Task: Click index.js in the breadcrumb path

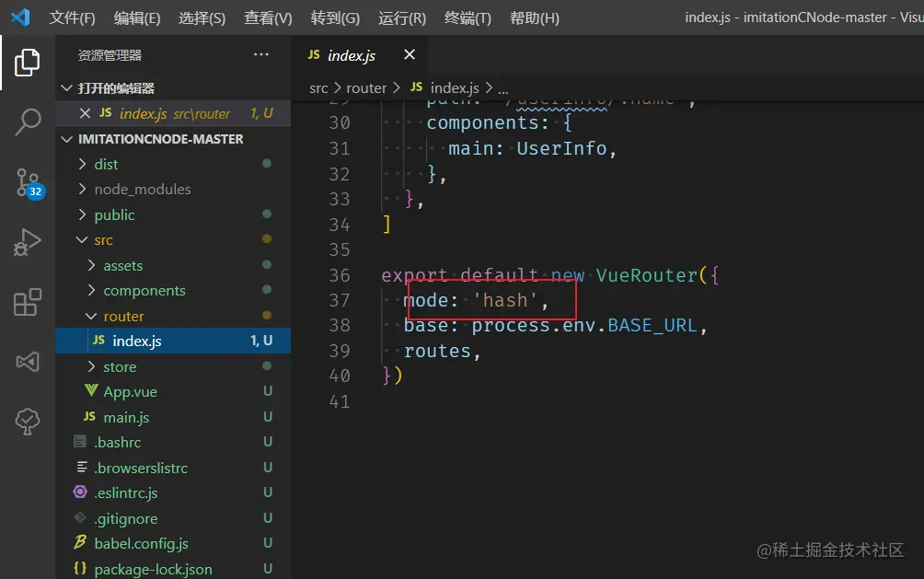Action: (x=455, y=87)
